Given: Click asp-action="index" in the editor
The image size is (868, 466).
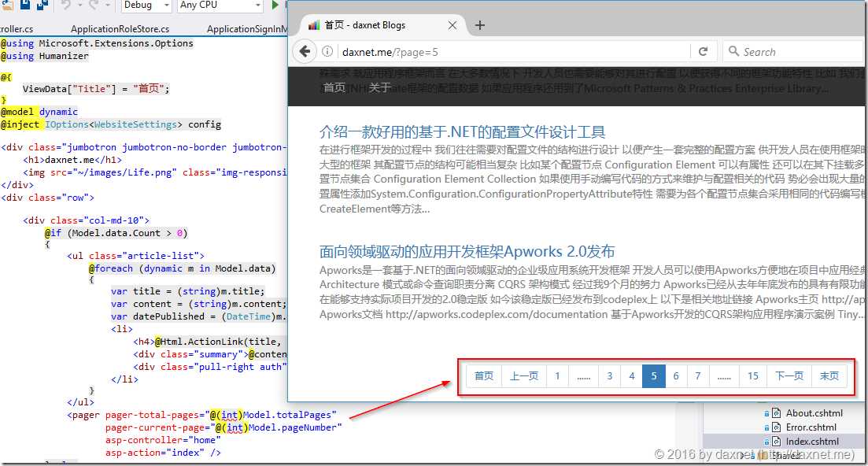Looking at the screenshot, I should (x=163, y=453).
